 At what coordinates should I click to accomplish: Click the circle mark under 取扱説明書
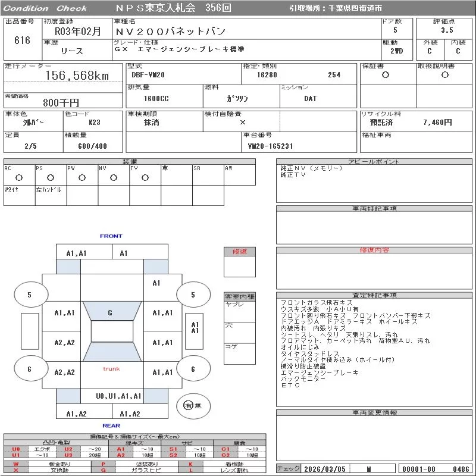click(x=444, y=75)
